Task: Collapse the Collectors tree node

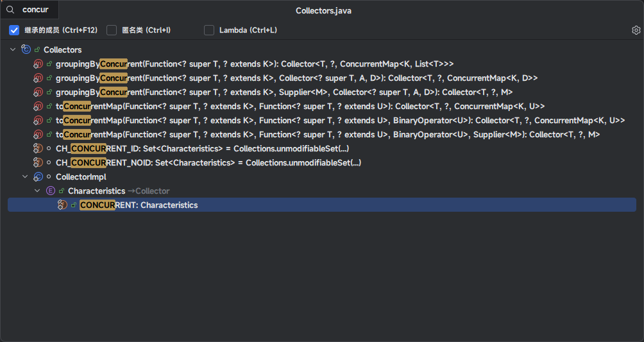Action: tap(13, 49)
